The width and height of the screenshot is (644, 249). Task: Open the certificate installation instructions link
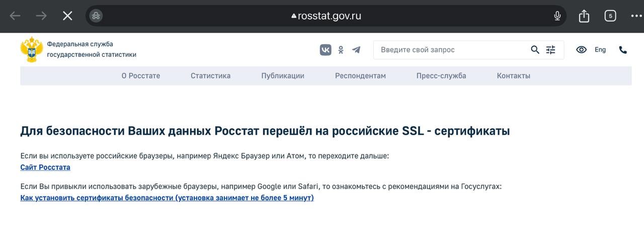coord(167,198)
